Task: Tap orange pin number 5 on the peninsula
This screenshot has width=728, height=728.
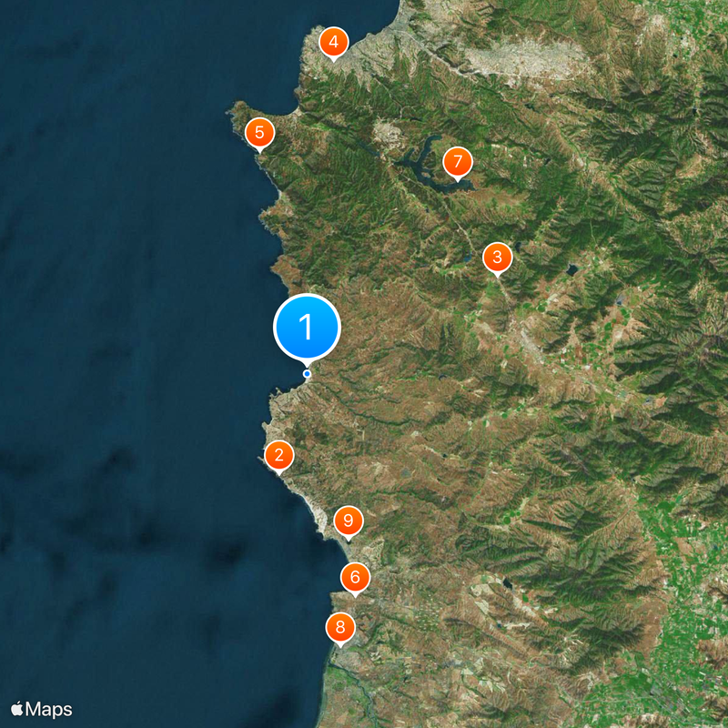Action: coord(259,133)
